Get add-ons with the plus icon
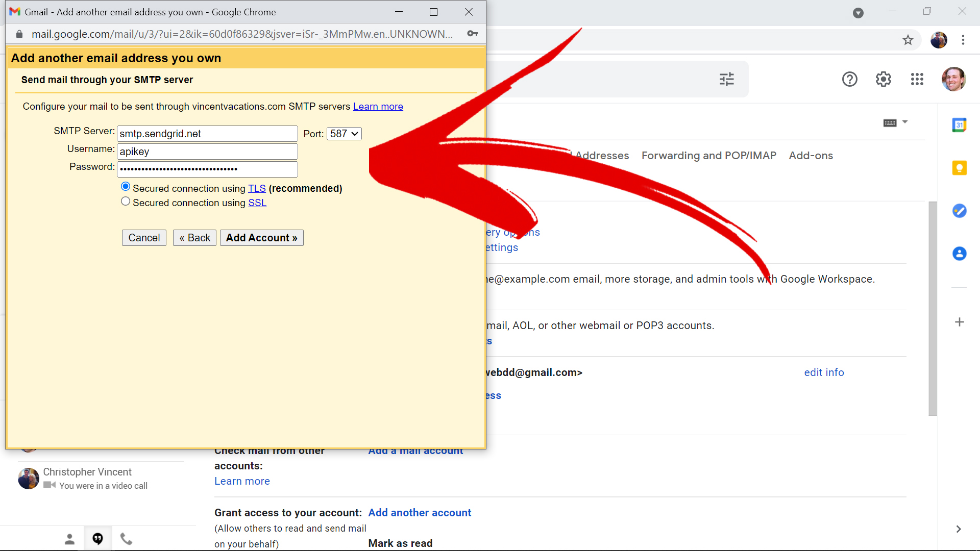Screen dimensions: 980x551 960,322
